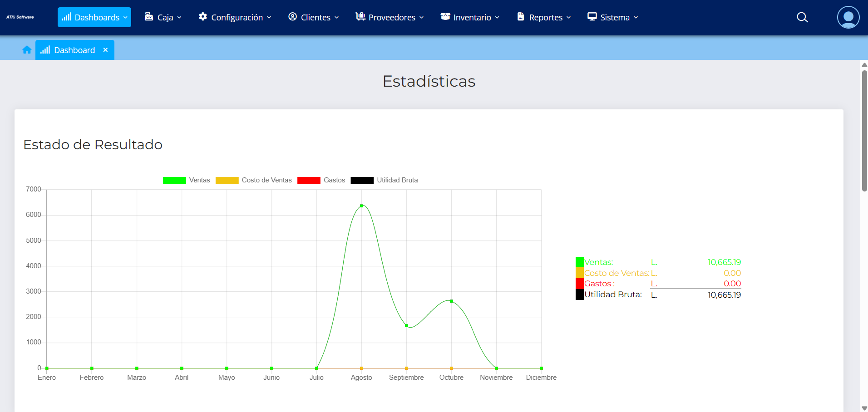Open the user profile avatar

click(848, 17)
